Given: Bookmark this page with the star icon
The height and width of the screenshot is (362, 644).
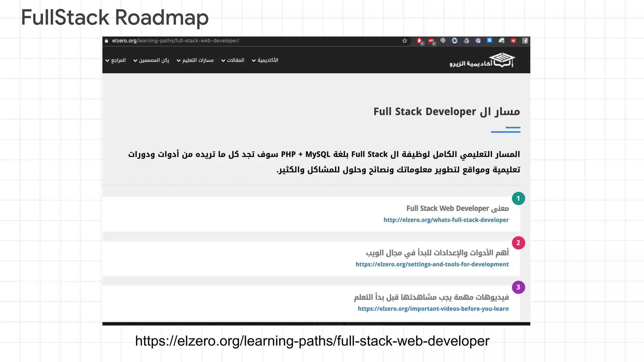Looking at the screenshot, I should [x=404, y=41].
